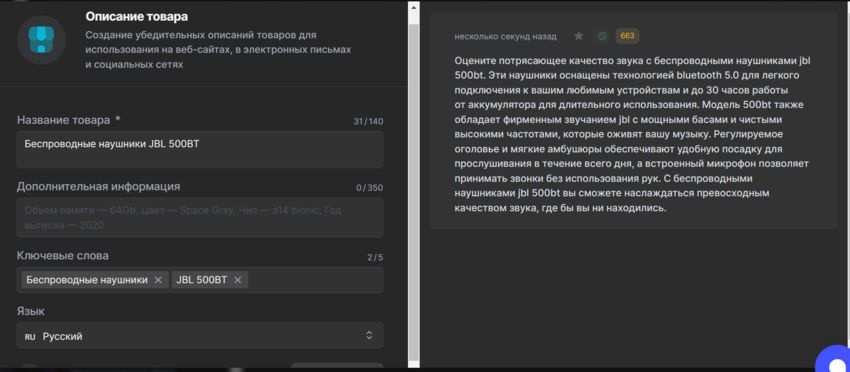Click the green check status icon
The height and width of the screenshot is (372, 850).
[x=602, y=36]
